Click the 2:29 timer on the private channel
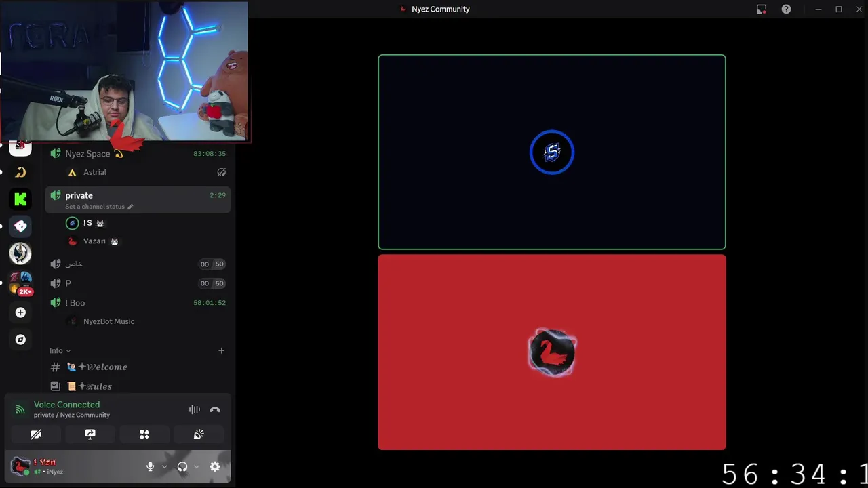This screenshot has height=488, width=868. 218,195
